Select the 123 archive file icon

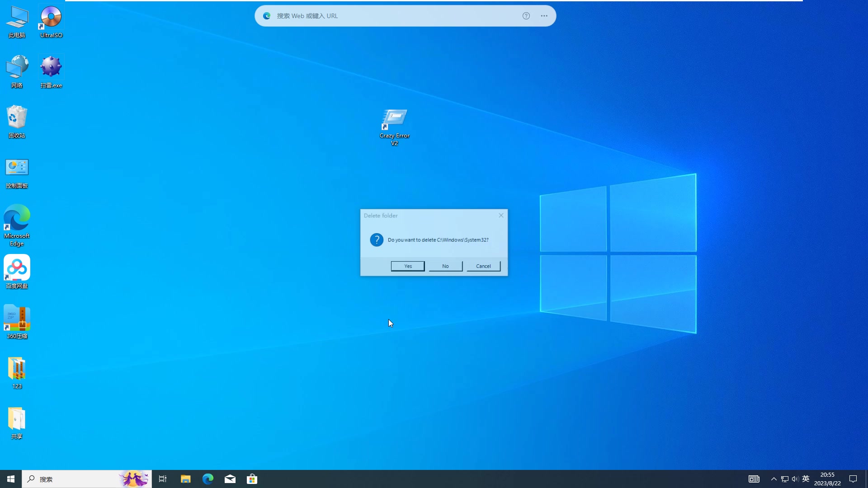pos(17,369)
